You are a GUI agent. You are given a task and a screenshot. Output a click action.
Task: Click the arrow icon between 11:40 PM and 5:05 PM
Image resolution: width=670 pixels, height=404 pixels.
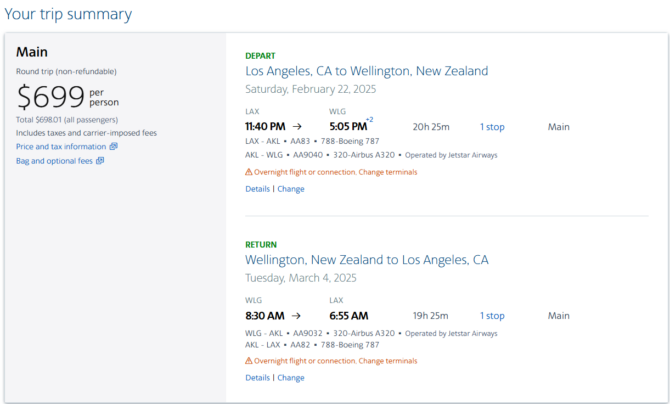297,127
